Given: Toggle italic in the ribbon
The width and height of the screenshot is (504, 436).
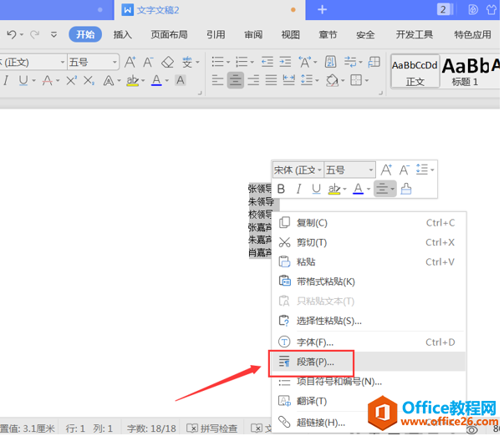Looking at the screenshot, I should click(x=6, y=80).
